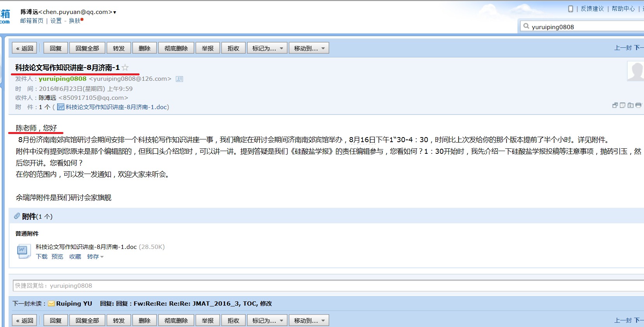Screen dimensions: 644x327
Task: Open email in new window icon
Action: tap(615, 105)
